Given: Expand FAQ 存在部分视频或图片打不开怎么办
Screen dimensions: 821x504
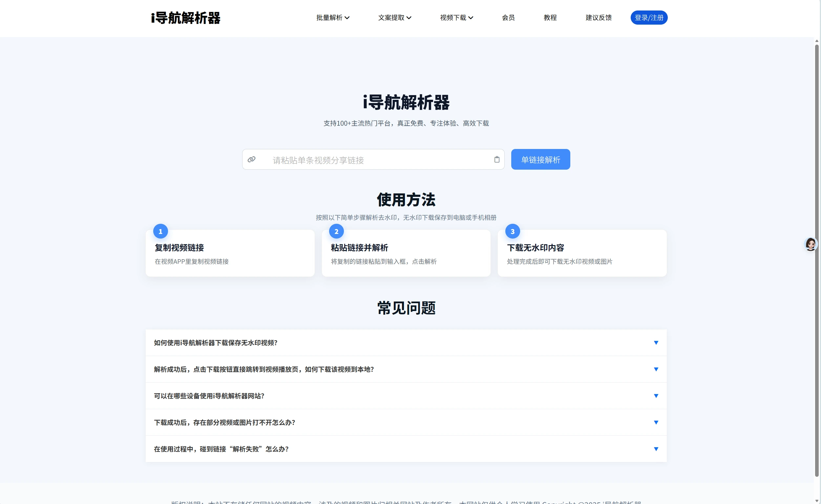Looking at the screenshot, I should coord(406,422).
